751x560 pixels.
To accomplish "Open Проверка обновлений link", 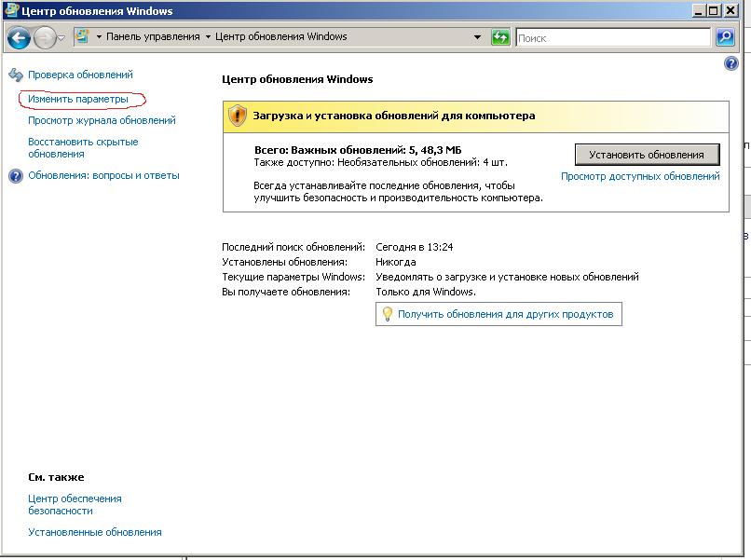I will pyautogui.click(x=80, y=75).
